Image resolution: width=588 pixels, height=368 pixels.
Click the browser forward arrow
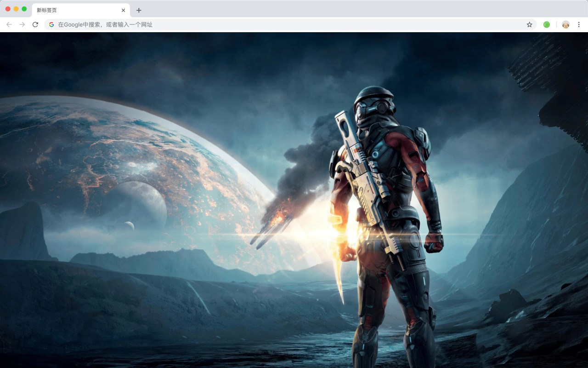(x=22, y=24)
